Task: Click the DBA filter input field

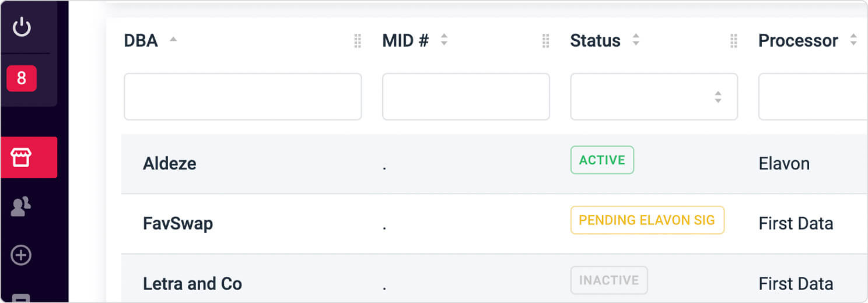Action: tap(243, 97)
